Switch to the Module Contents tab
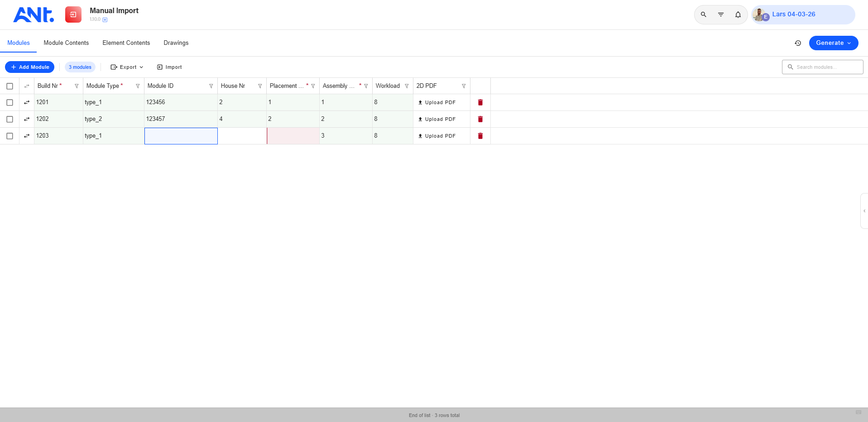The image size is (868, 422). [x=66, y=43]
